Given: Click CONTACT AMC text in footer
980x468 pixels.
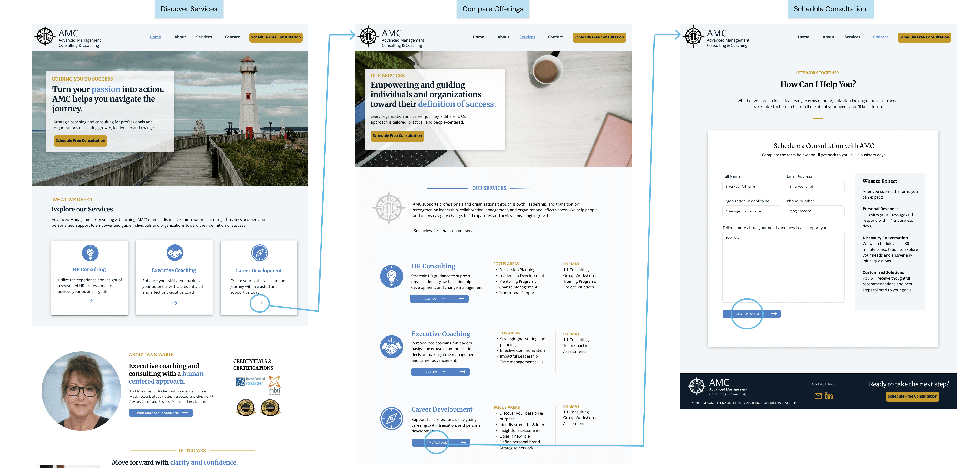Looking at the screenshot, I should click(823, 384).
